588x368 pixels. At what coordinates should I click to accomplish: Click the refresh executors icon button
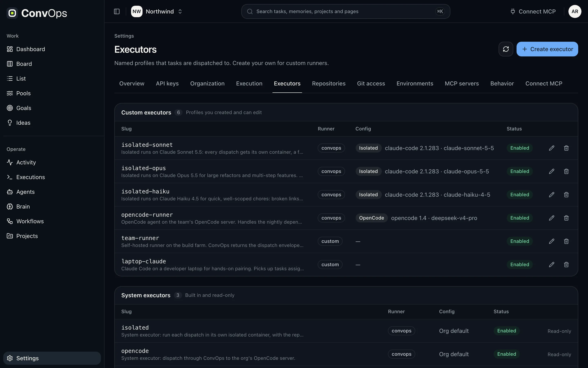pyautogui.click(x=506, y=49)
